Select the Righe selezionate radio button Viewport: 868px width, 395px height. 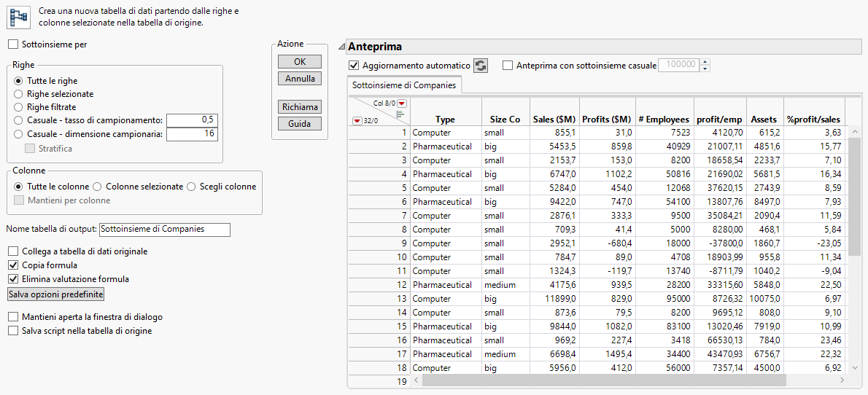tap(18, 94)
